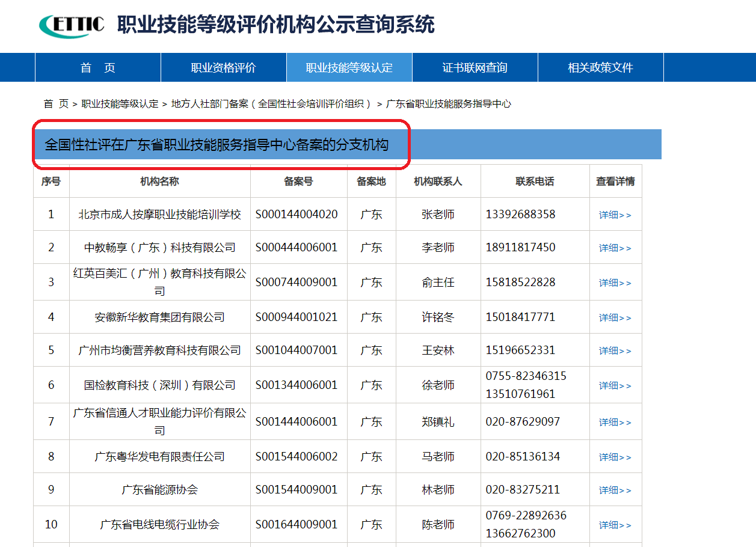Click record number S001544006002
This screenshot has height=547, width=756.
pos(297,457)
